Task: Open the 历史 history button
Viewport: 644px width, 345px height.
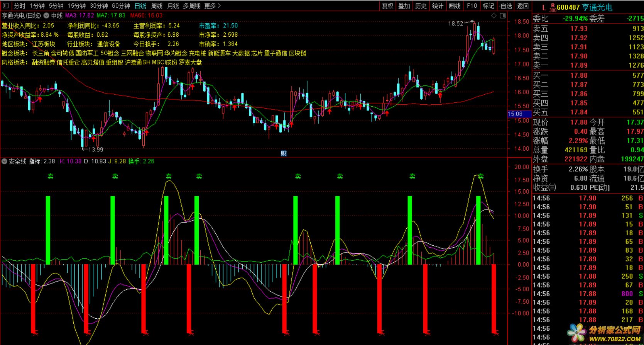Action: click(421, 6)
